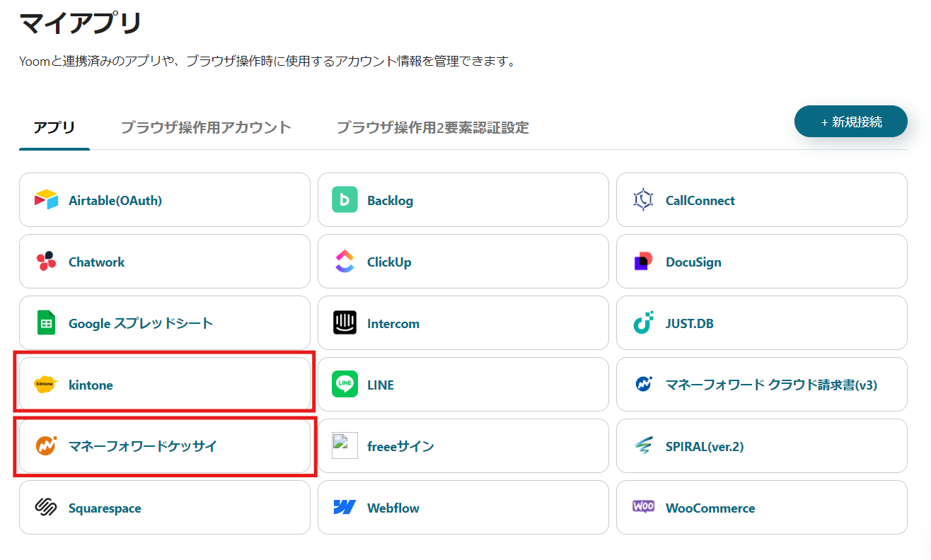Open the JUST.DB connection
Image resolution: width=931 pixels, height=560 pixels.
click(x=761, y=322)
